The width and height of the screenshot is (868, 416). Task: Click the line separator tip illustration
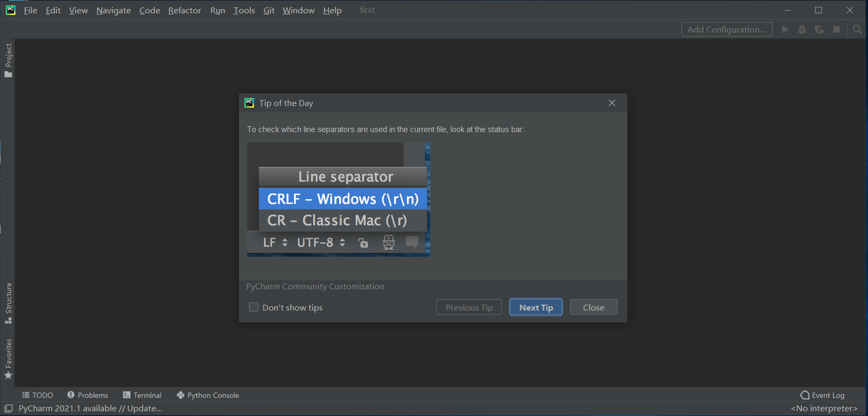(339, 199)
